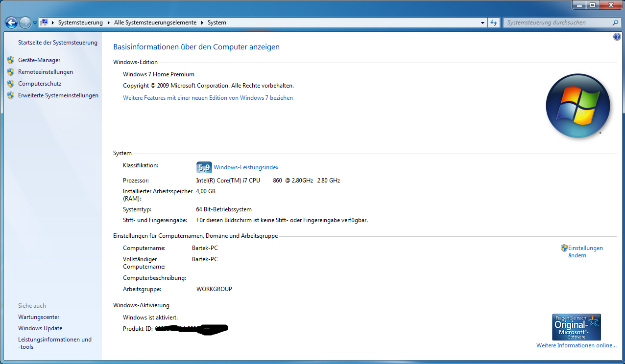The width and height of the screenshot is (625, 364).
Task: Click Bartek-PC next to Computername
Action: [205, 248]
